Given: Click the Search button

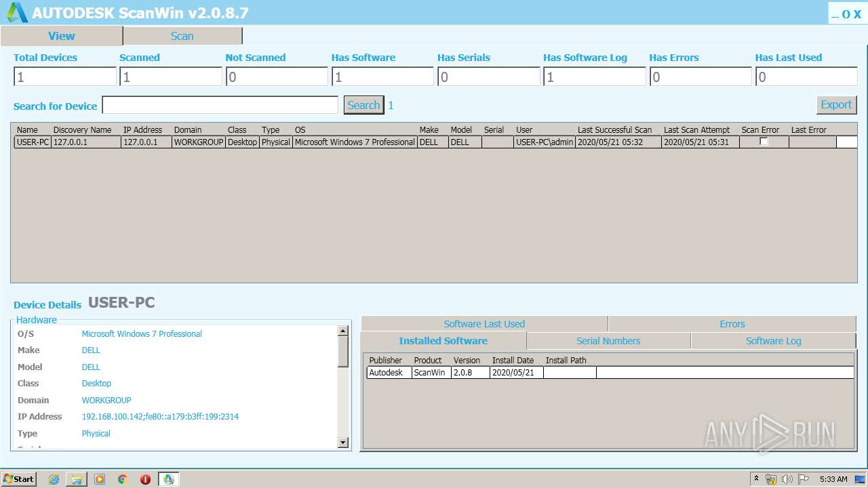Looking at the screenshot, I should coord(363,105).
